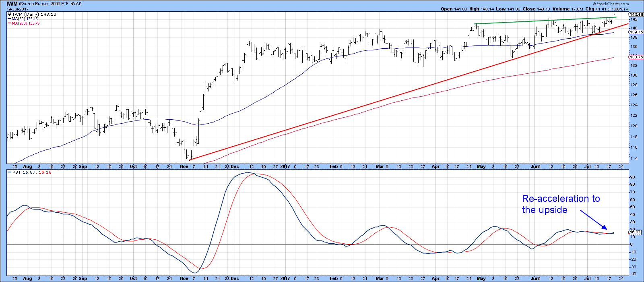
Task: Click the IWM (Daily) 143.10 legend entry
Action: [34, 14]
